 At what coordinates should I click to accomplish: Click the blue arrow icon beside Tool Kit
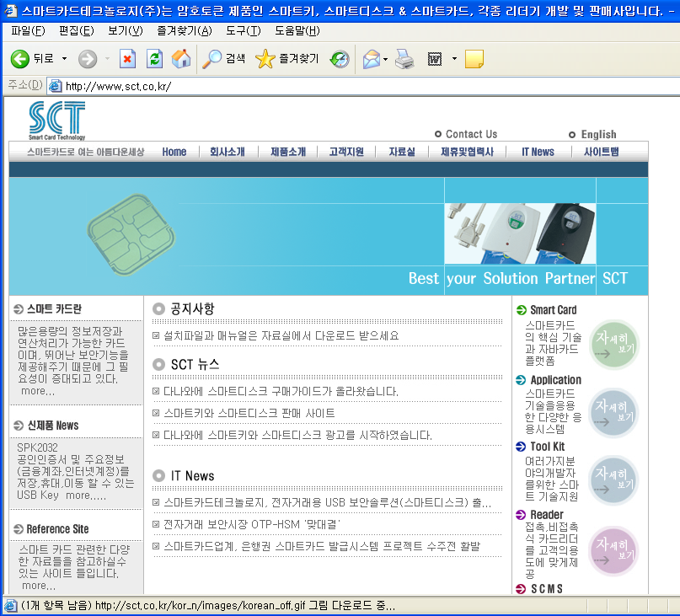521,447
